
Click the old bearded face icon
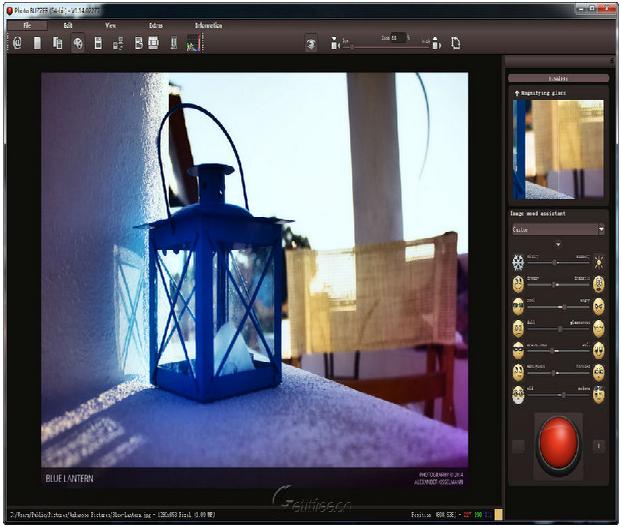[x=518, y=395]
